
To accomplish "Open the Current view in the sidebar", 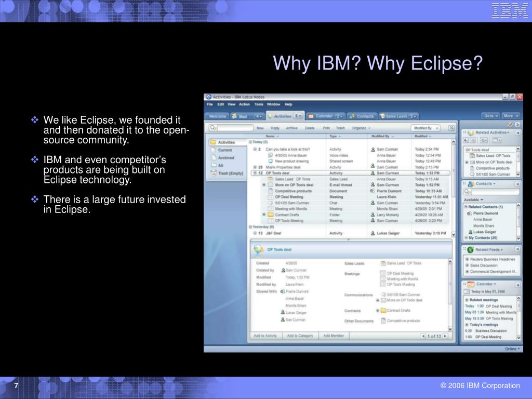I will 224,150.
